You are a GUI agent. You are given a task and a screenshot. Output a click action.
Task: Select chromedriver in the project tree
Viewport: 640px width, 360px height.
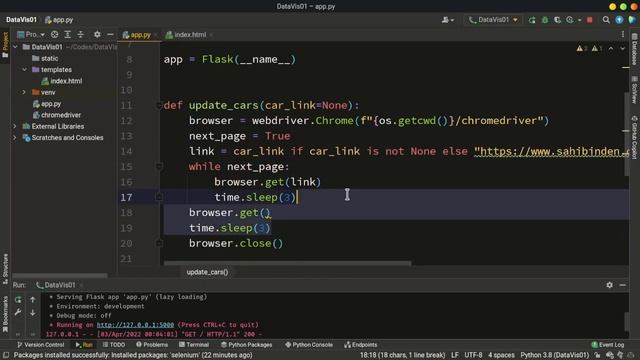56,115
